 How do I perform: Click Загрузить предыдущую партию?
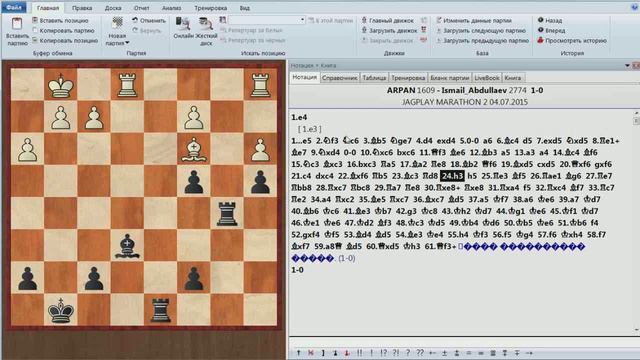pos(482,40)
